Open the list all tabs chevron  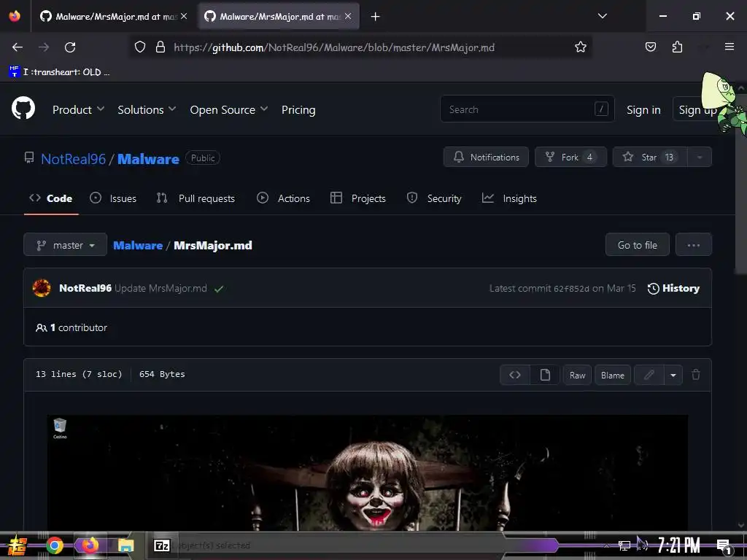tap(602, 16)
